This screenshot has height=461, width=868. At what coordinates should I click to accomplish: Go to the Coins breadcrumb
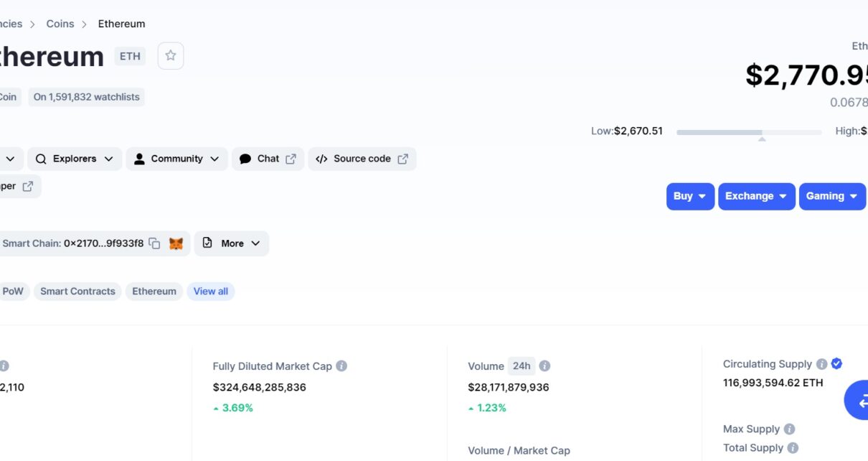pos(60,24)
